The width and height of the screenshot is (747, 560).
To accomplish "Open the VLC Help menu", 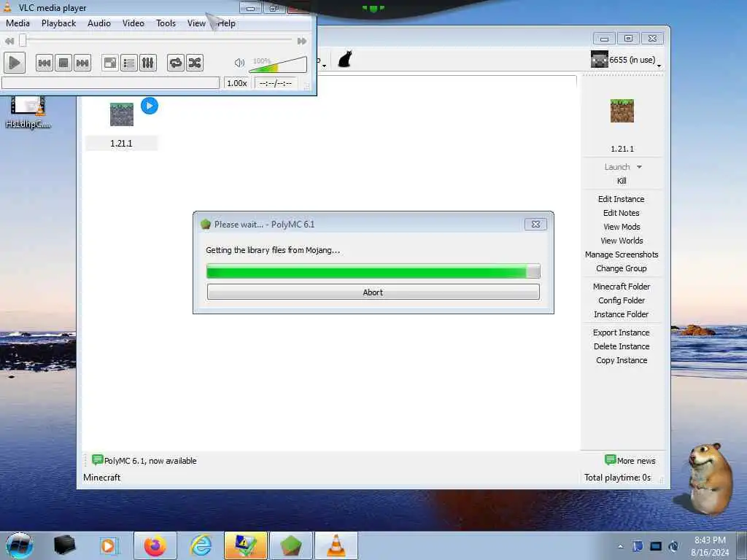I will pyautogui.click(x=227, y=23).
